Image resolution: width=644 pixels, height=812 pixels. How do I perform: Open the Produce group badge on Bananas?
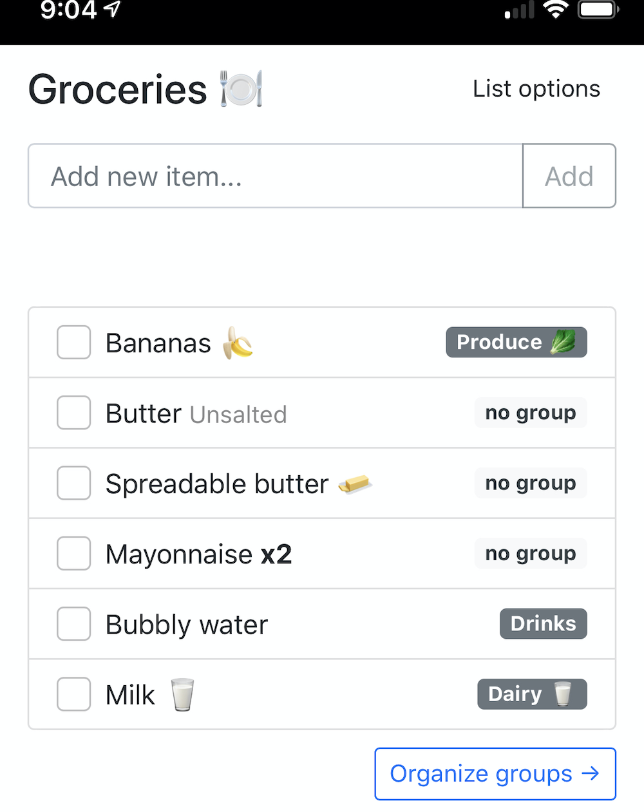coord(516,342)
